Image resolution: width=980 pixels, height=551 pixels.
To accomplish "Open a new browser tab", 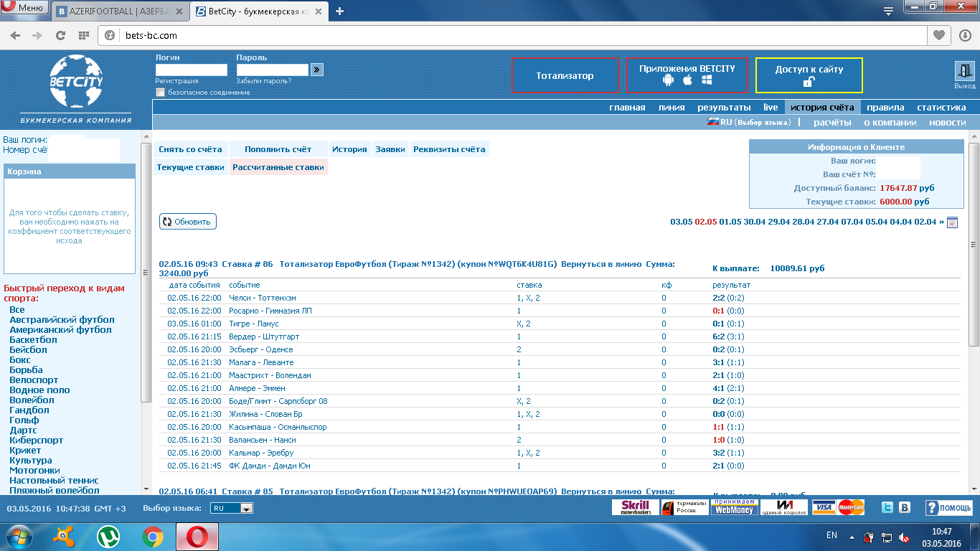I will click(340, 11).
